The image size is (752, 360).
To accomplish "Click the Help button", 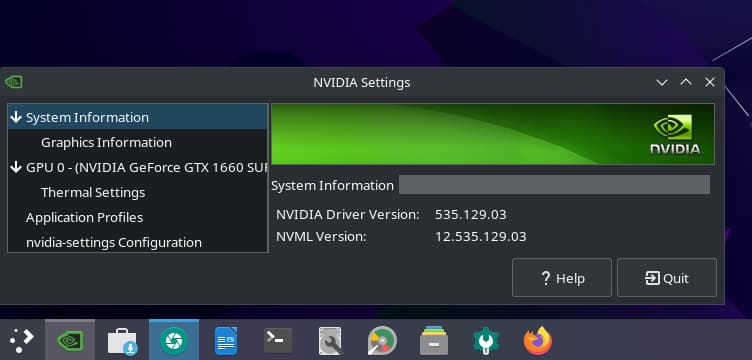I will click(562, 278).
